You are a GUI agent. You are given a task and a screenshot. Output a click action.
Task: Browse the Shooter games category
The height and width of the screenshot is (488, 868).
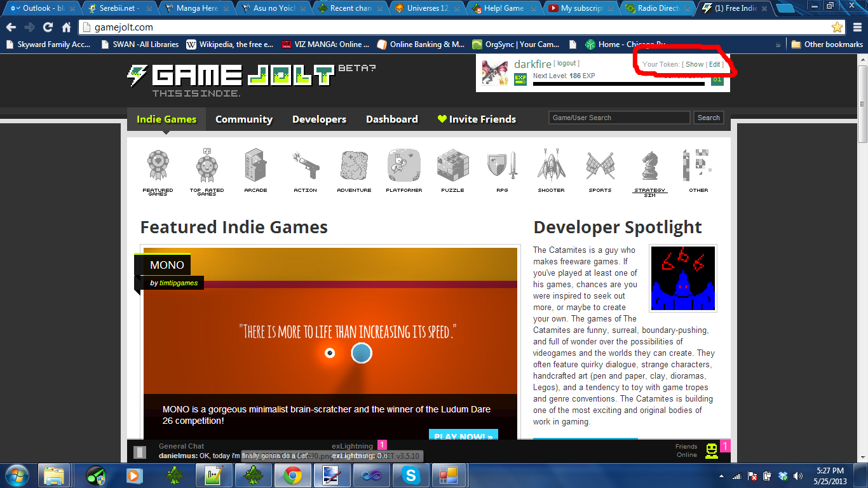551,171
